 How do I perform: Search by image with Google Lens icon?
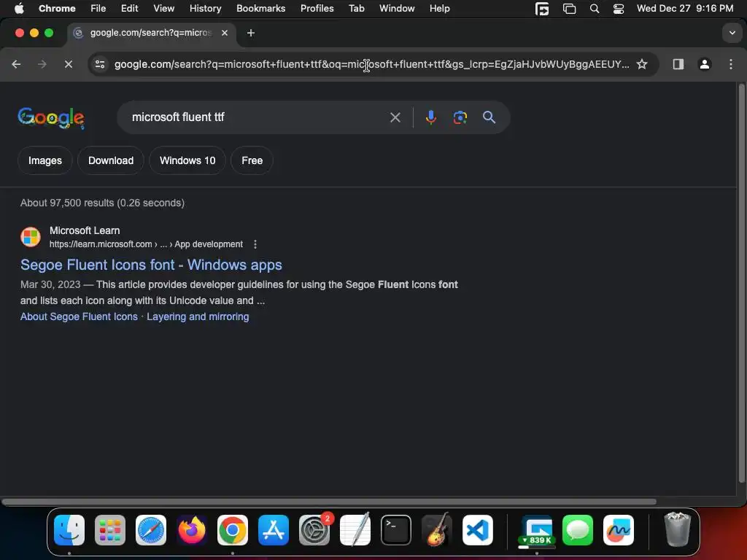coord(460,117)
